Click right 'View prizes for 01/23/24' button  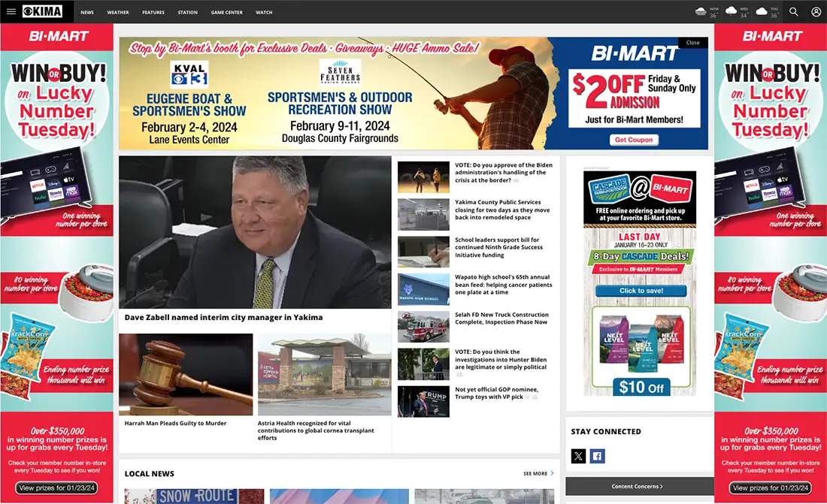(x=771, y=487)
